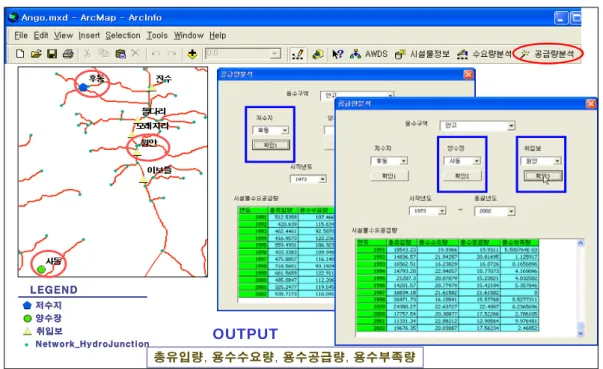Click 확인1 button in back dialog
The height and width of the screenshot is (369, 603).
click(x=271, y=145)
